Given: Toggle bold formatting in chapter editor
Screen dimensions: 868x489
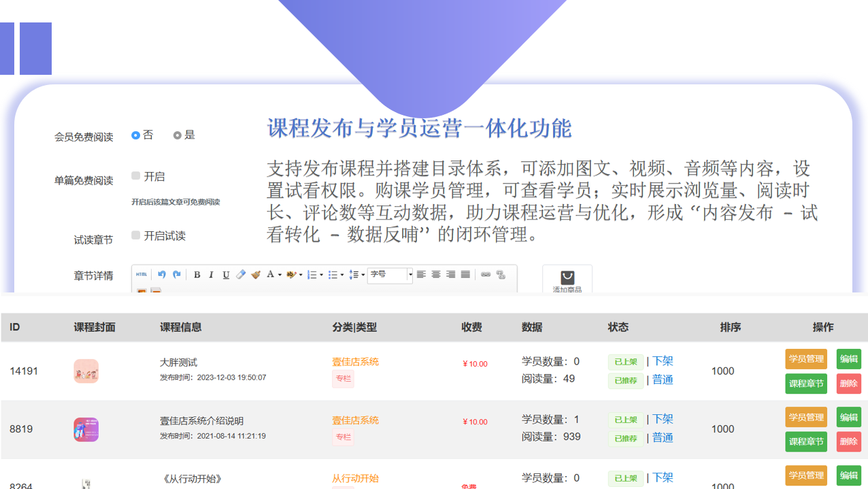Looking at the screenshot, I should pos(197,275).
